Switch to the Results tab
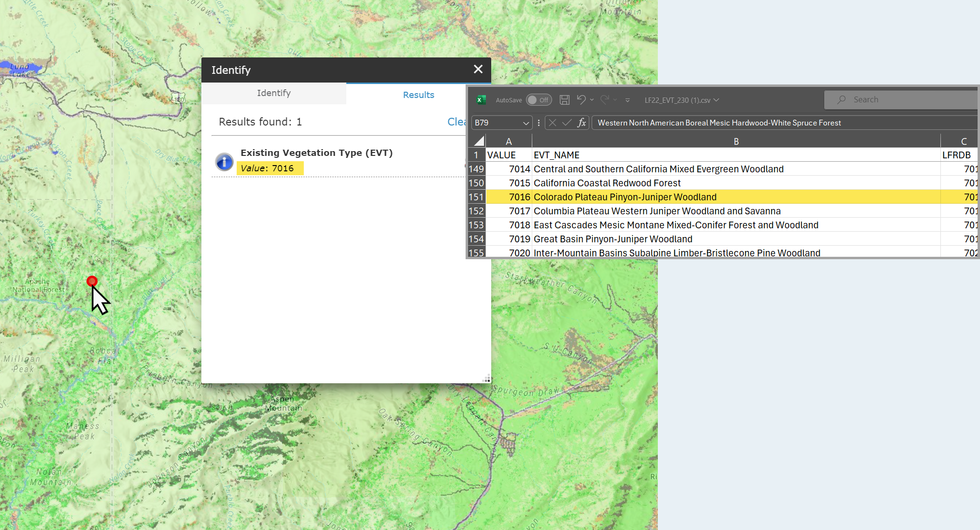 [418, 95]
